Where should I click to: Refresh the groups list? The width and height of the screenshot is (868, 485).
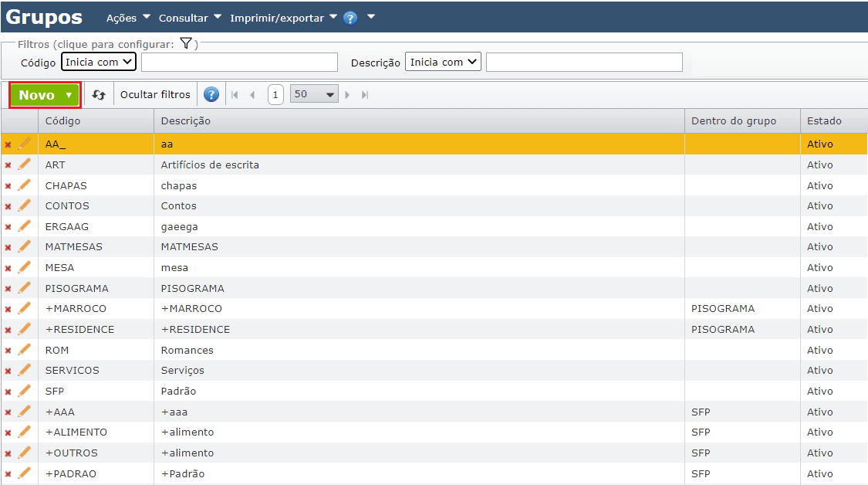tap(98, 95)
